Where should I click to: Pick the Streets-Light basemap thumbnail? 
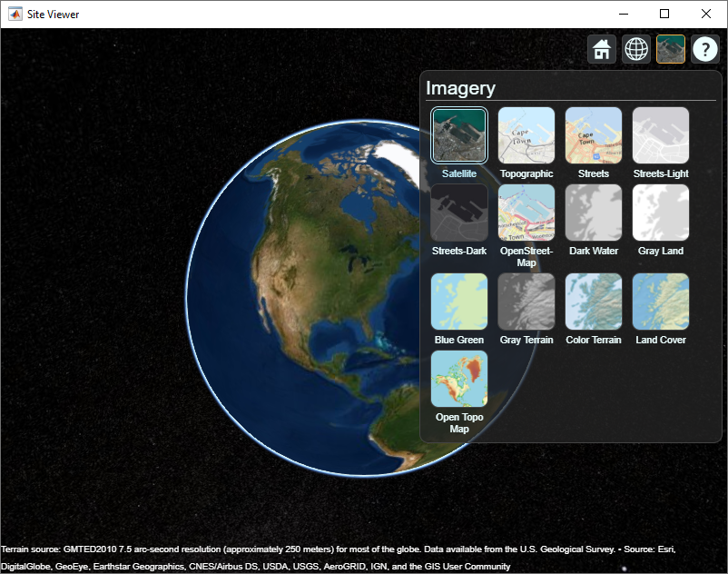[x=661, y=135]
